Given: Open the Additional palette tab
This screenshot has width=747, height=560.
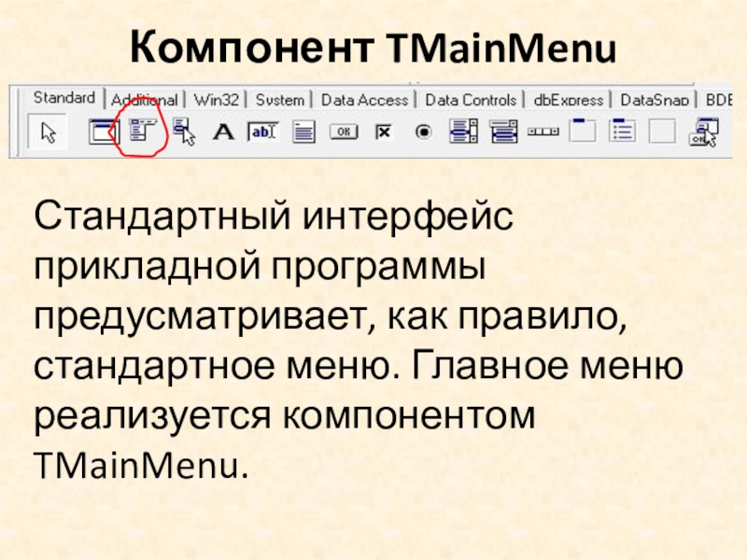Looking at the screenshot, I should [145, 100].
